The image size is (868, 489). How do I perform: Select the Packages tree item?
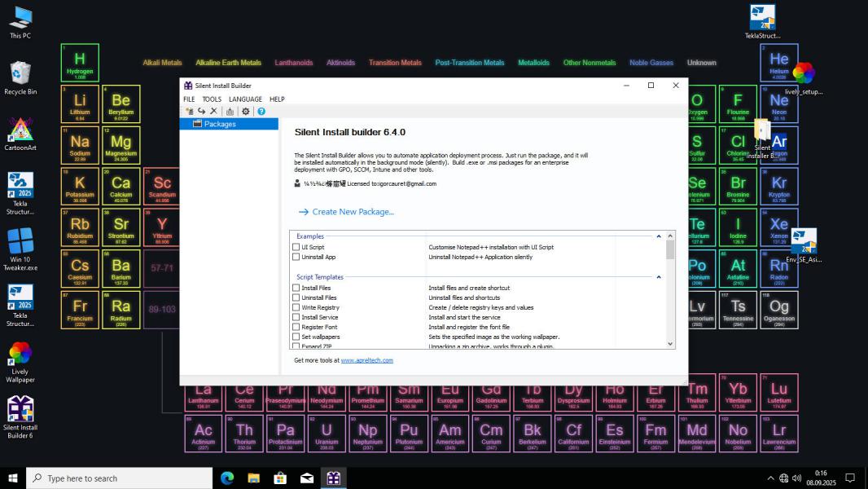(219, 124)
